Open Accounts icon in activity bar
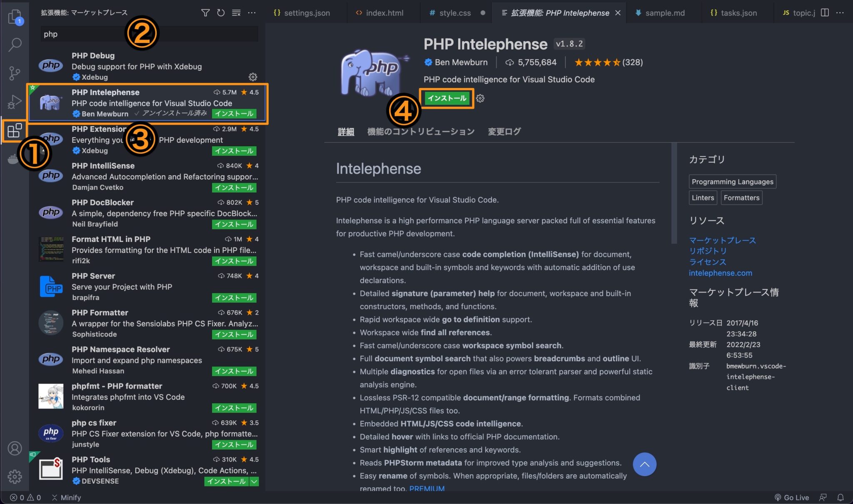 point(15,449)
